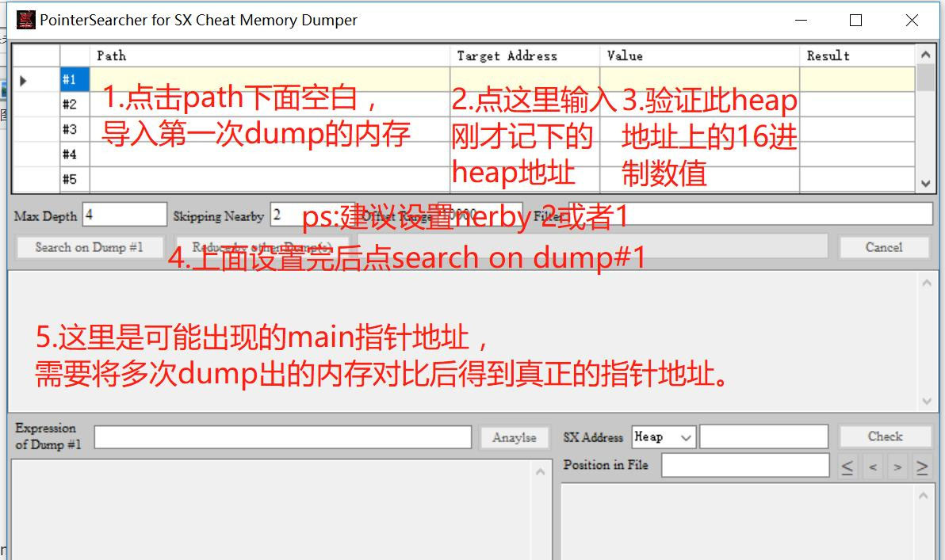
Task: Jump to last position with ≥ button
Action: click(922, 467)
